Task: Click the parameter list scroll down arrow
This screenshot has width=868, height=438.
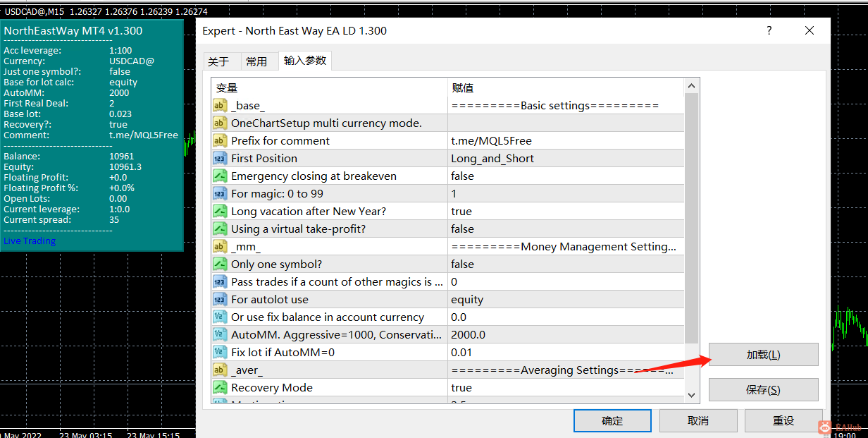Action: pos(692,395)
